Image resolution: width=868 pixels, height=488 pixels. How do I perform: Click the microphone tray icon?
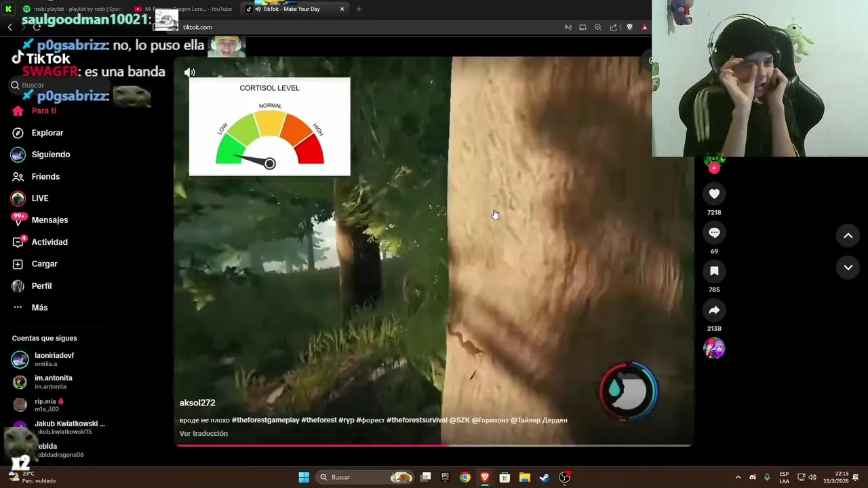click(767, 477)
